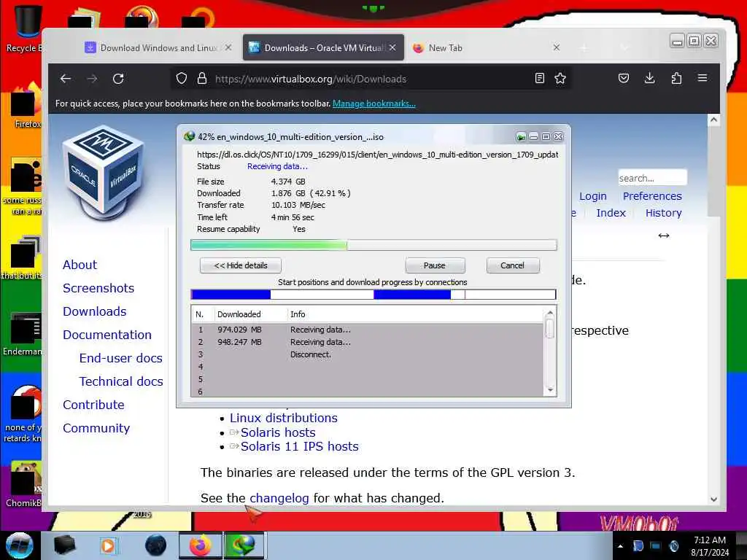The height and width of the screenshot is (560, 747).
Task: Close the New Tab tab
Action: (x=556, y=47)
